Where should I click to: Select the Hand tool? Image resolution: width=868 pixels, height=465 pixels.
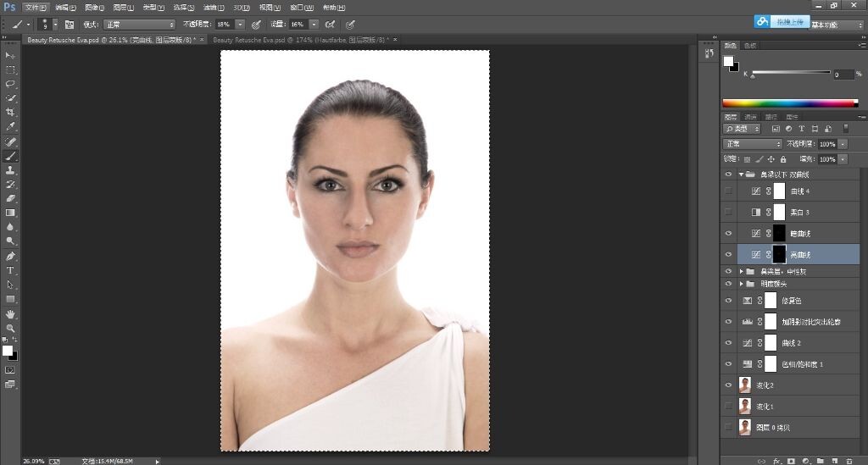coord(10,314)
